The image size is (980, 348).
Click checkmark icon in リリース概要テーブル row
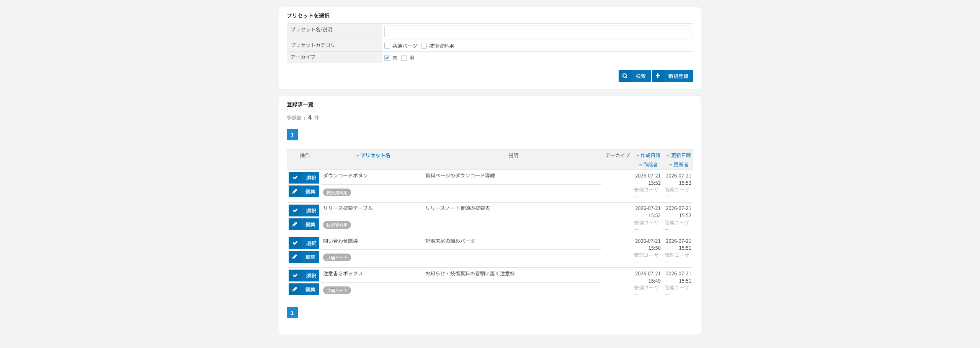tap(295, 210)
